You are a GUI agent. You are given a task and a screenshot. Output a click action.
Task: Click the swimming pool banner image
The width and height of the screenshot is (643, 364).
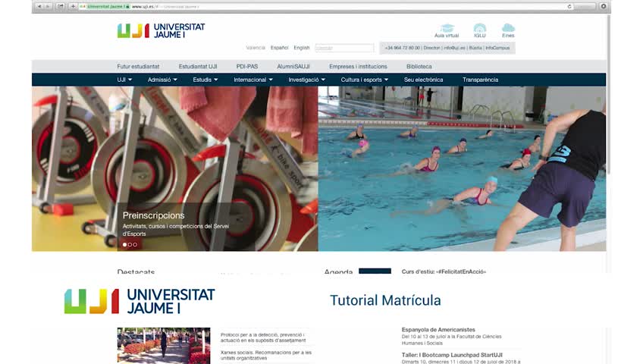click(x=463, y=168)
